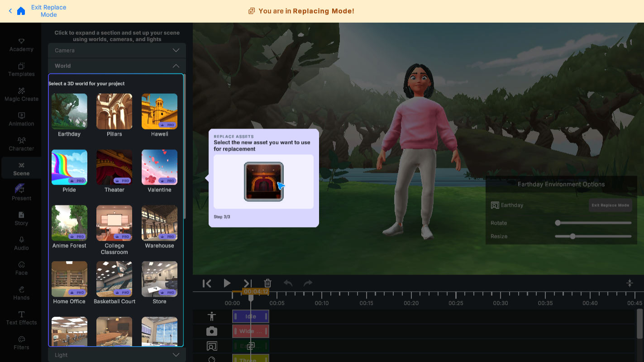Viewport: 644px width, 362px height.
Task: Click Exit Replace Mode link at top
Action: pyautogui.click(x=48, y=10)
